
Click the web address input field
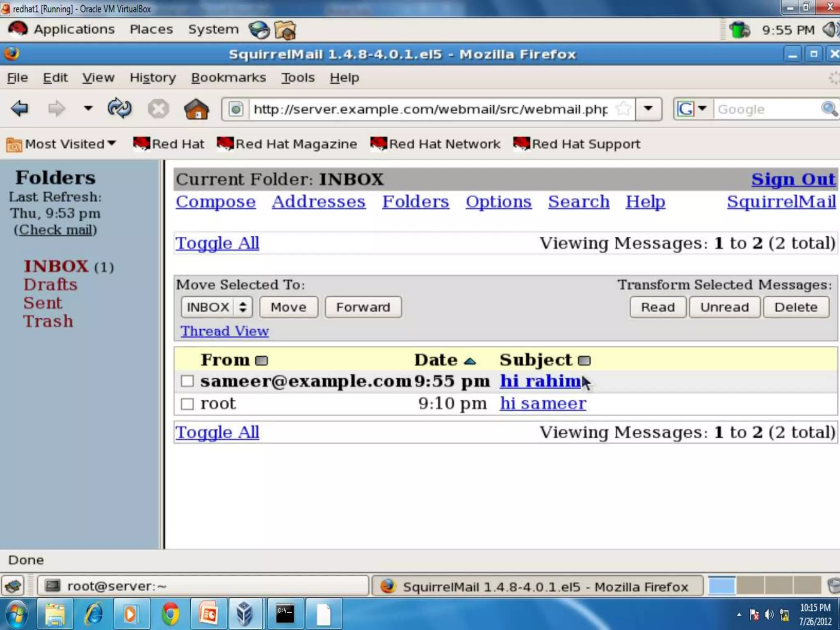pyautogui.click(x=431, y=109)
